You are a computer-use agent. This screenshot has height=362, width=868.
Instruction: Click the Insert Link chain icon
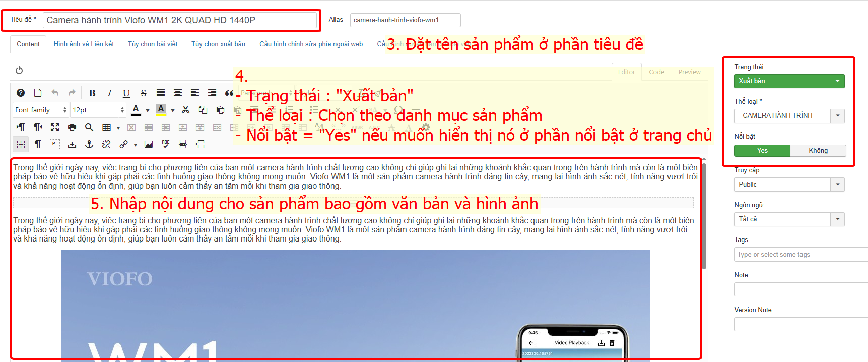coord(123,144)
